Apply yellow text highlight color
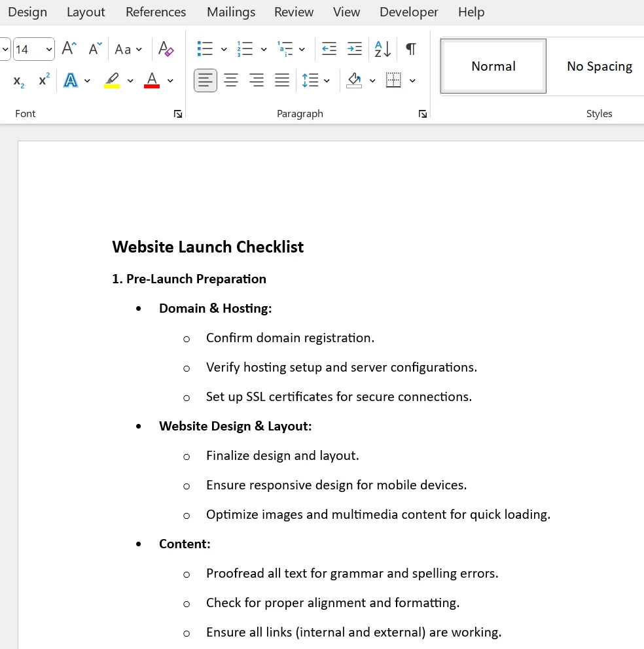644x649 pixels. (112, 80)
